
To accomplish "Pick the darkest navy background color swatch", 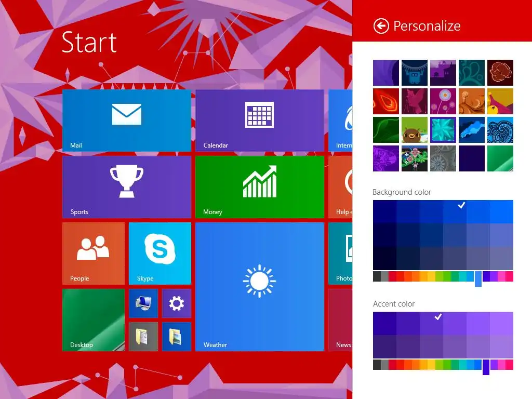I will coord(385,258).
